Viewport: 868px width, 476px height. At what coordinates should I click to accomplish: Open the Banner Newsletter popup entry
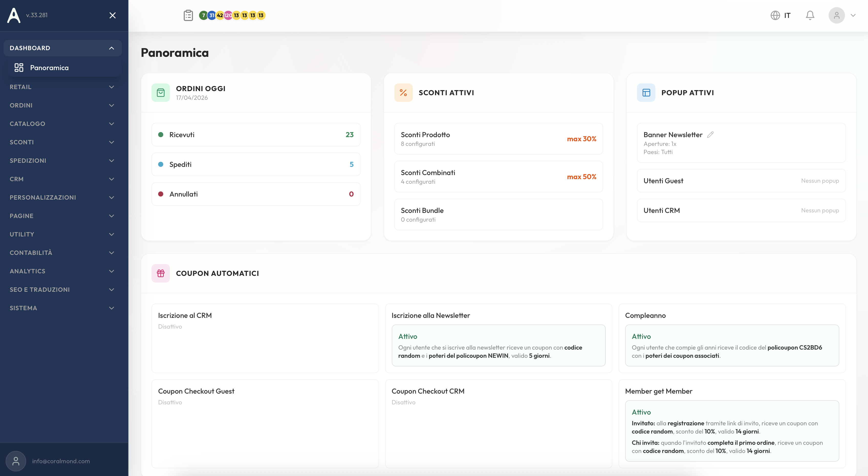click(741, 143)
